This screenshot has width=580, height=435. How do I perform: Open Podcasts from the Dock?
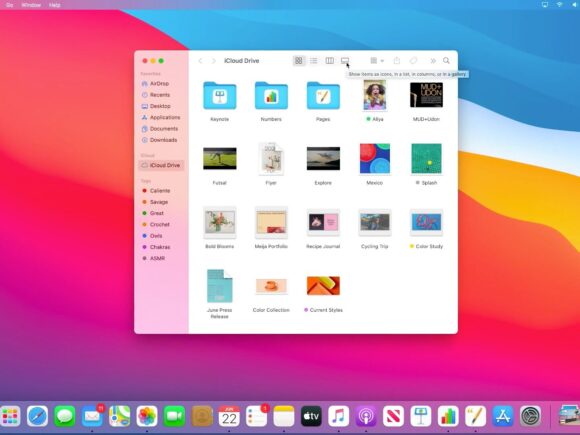click(366, 416)
